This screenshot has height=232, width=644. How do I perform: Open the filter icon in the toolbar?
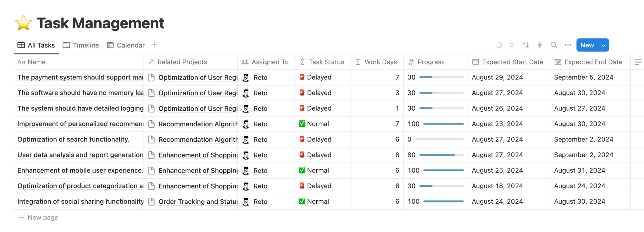pyautogui.click(x=512, y=45)
